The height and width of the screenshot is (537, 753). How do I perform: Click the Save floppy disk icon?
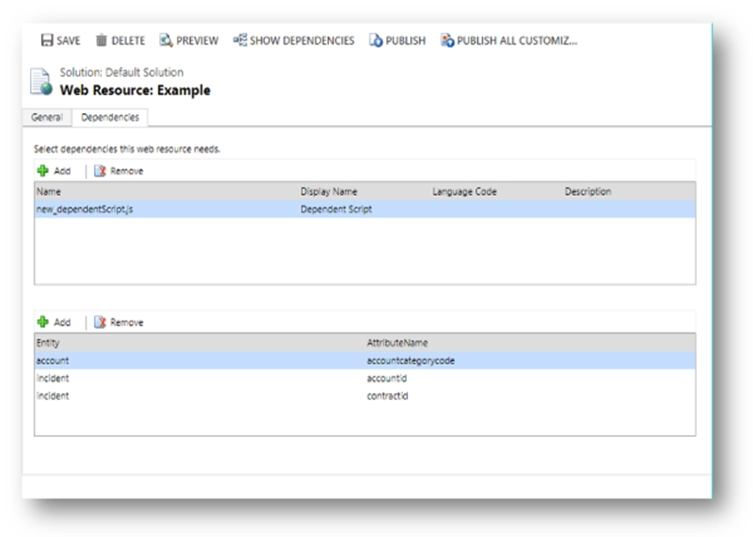click(46, 41)
